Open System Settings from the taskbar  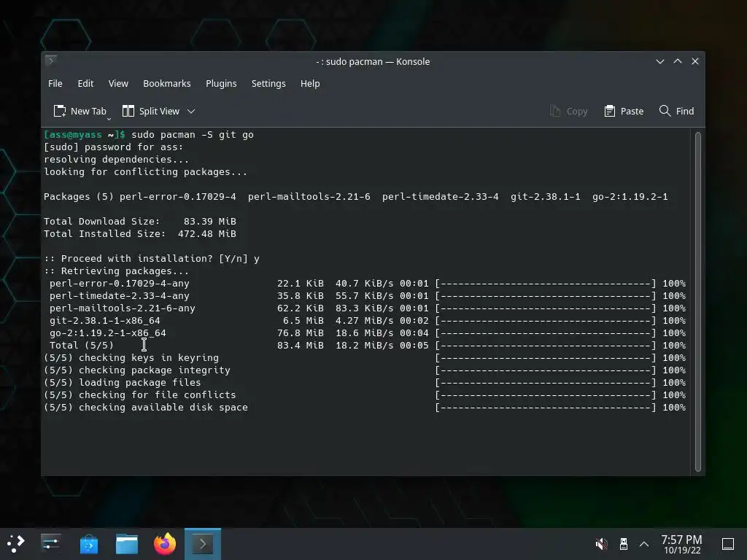click(50, 543)
